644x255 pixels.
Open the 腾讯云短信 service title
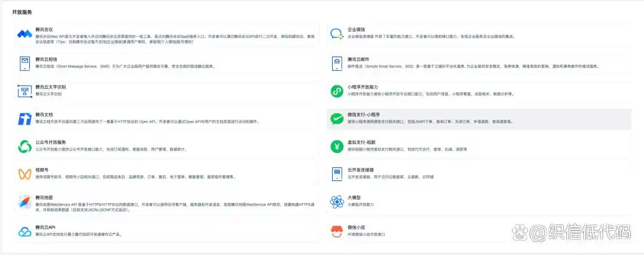coord(46,59)
